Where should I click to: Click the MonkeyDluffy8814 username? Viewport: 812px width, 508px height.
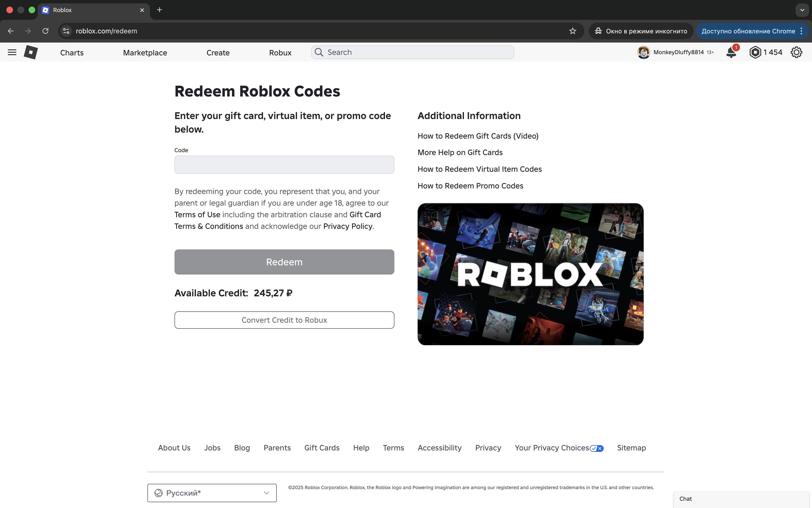coord(678,52)
